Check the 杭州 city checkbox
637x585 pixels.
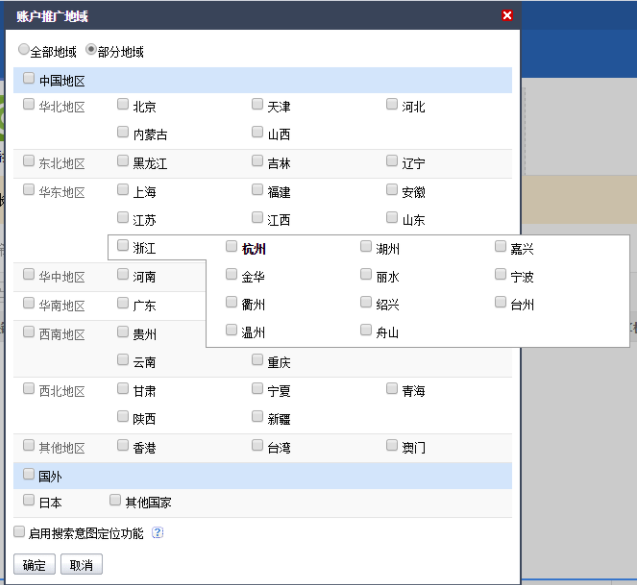(232, 247)
